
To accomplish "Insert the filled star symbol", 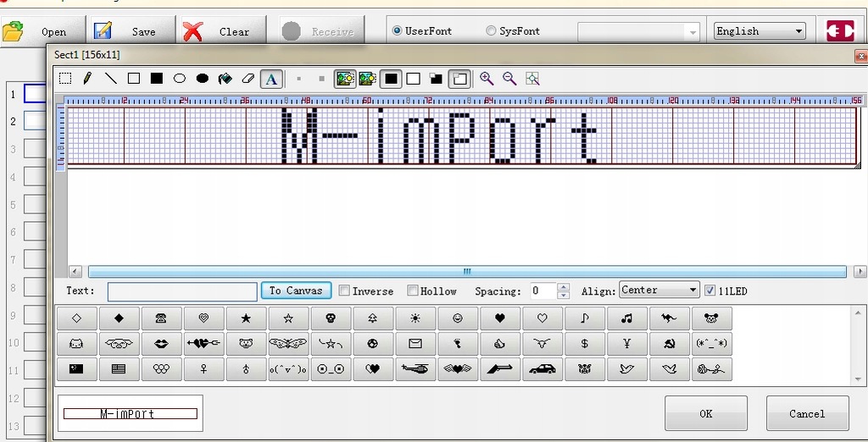I will [x=247, y=318].
